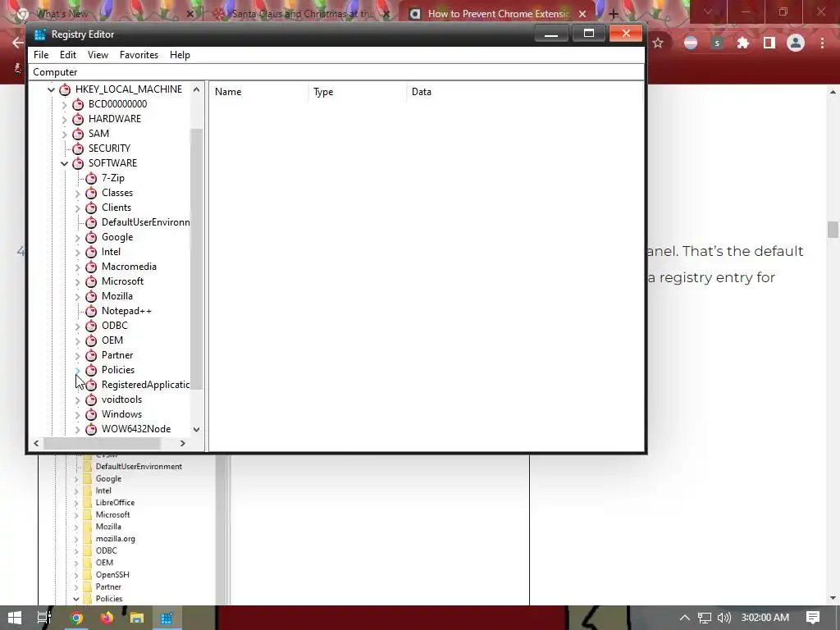This screenshot has width=840, height=630.
Task: Expand the Microsoft key in Registry Editor
Action: 78,282
